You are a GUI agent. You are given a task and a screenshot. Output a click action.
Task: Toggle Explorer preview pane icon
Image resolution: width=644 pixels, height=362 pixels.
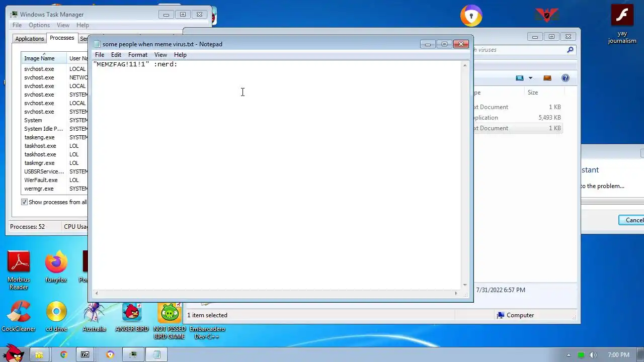point(547,78)
